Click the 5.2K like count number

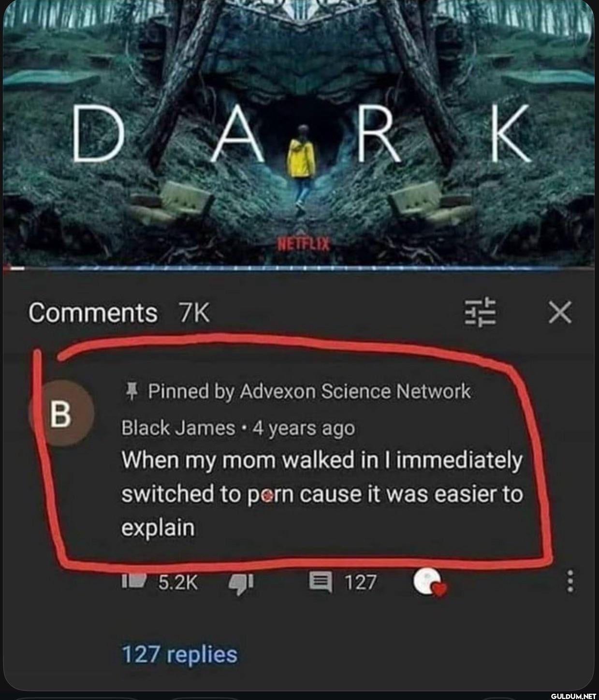tap(178, 582)
